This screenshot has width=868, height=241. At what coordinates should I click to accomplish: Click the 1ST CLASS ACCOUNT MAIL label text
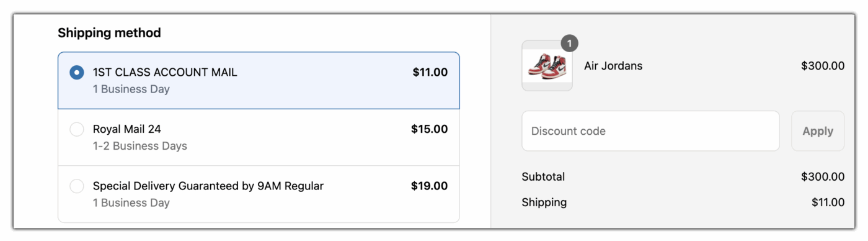point(165,72)
